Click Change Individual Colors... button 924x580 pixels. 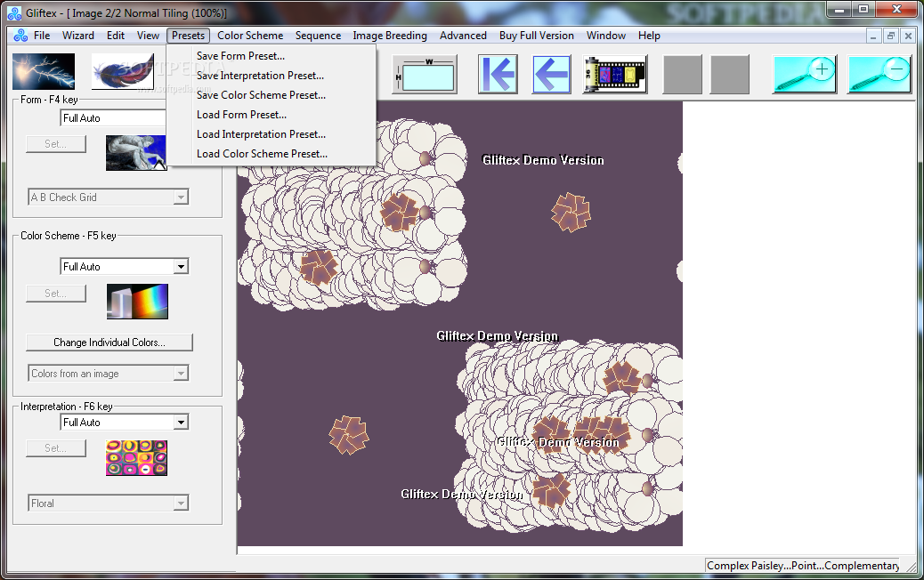[109, 342]
